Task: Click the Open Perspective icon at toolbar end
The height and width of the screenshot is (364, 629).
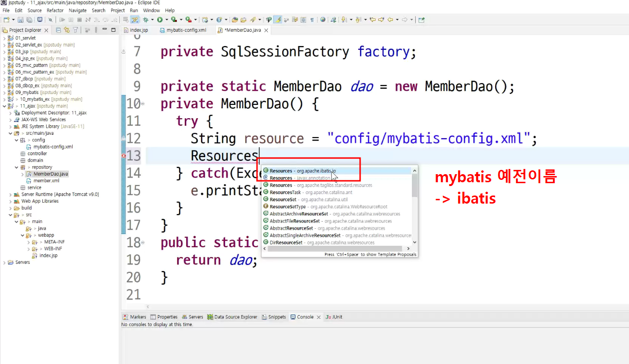Action: tap(421, 19)
